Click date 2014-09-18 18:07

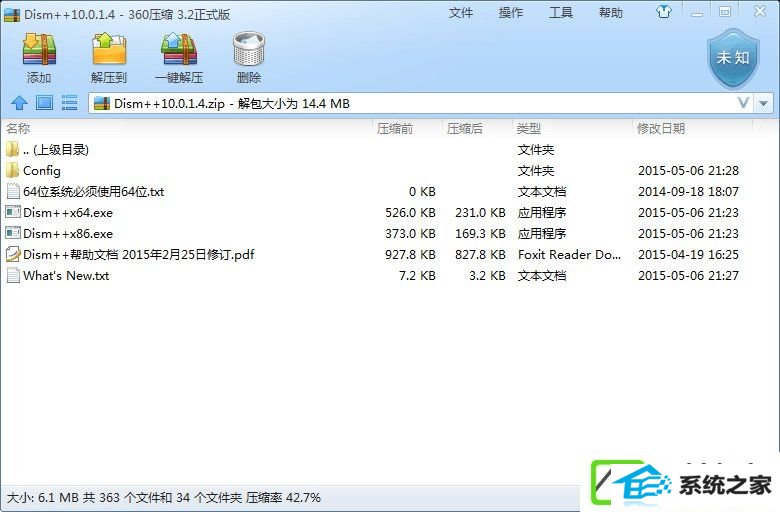click(x=688, y=192)
